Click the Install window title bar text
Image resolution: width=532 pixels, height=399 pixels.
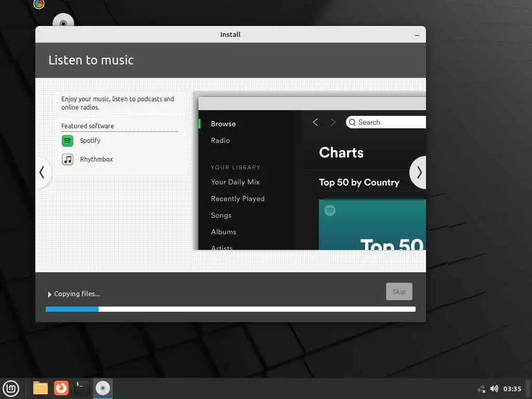click(x=230, y=35)
